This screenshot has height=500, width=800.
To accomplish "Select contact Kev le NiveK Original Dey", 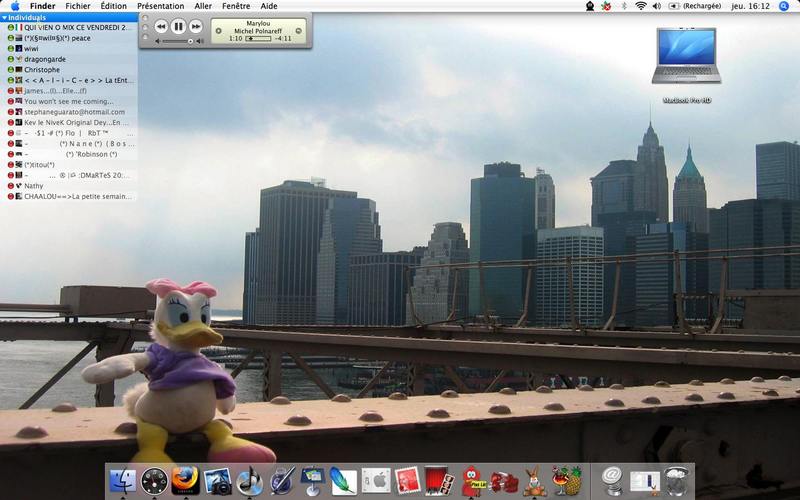I will pos(69,122).
